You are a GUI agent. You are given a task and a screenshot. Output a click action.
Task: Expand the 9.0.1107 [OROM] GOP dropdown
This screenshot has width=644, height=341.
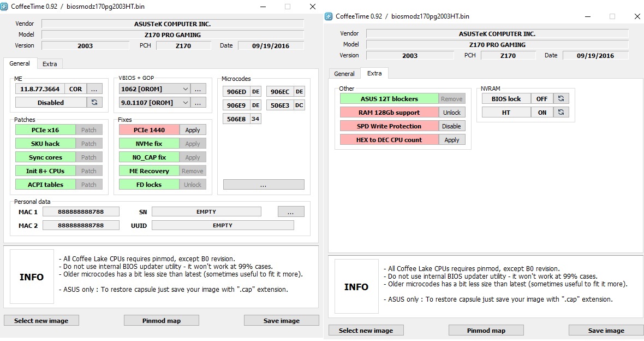185,102
